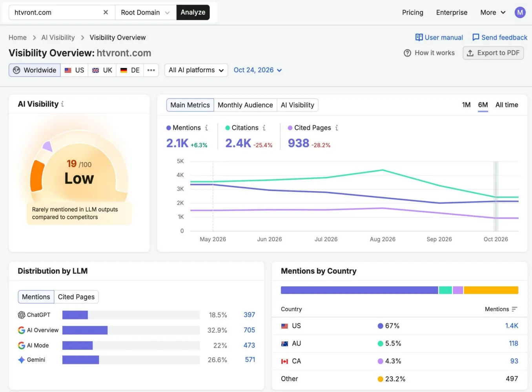Open the Root Domain dropdown
Image resolution: width=532 pixels, height=392 pixels.
(146, 13)
